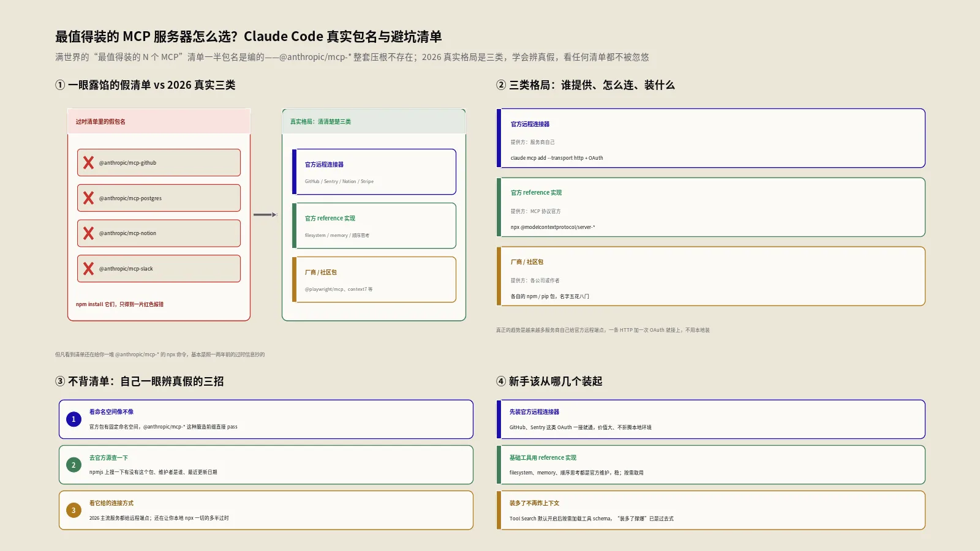980x551 pixels.
Task: Click the red note 'npm install 它们，只得到一片红色报错'
Action: (119, 304)
